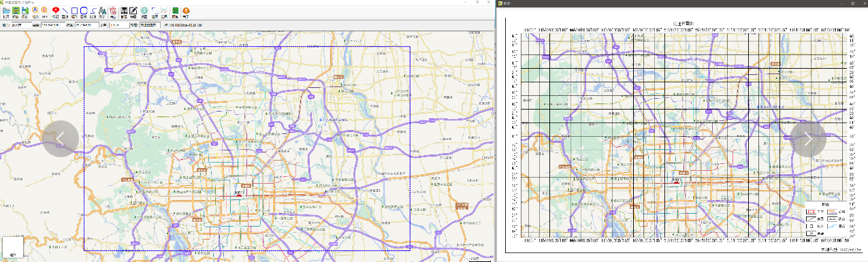Open the layer management icon
The width and height of the screenshot is (868, 262).
(124, 11)
